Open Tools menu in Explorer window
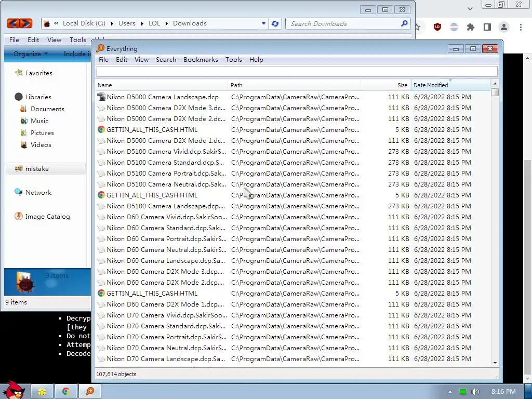Screen dimensions: 532x399 78,40
